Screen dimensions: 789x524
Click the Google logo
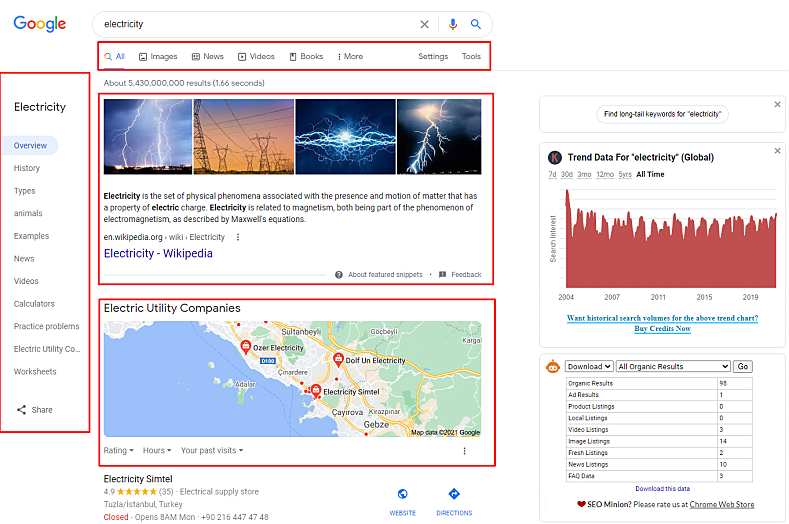(39, 24)
